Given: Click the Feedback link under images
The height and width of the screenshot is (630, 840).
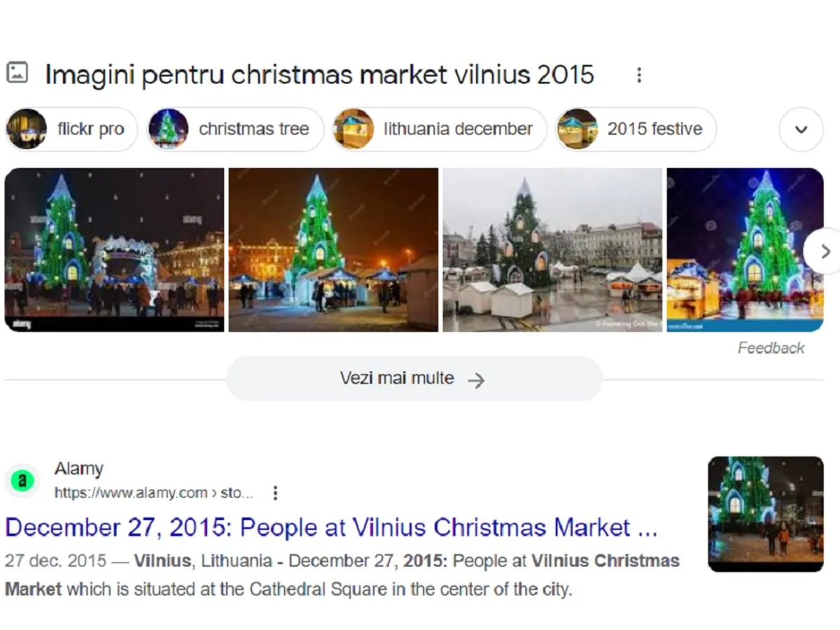Looking at the screenshot, I should tap(771, 348).
